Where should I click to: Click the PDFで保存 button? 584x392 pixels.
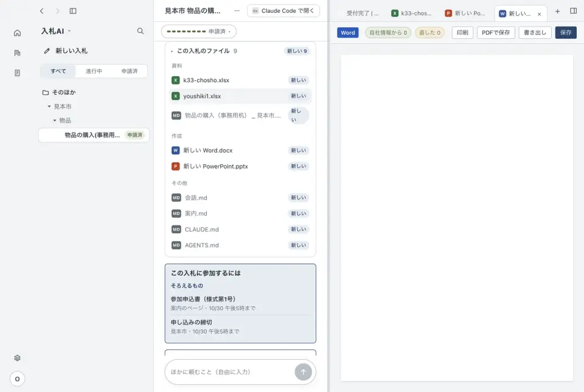coord(496,33)
